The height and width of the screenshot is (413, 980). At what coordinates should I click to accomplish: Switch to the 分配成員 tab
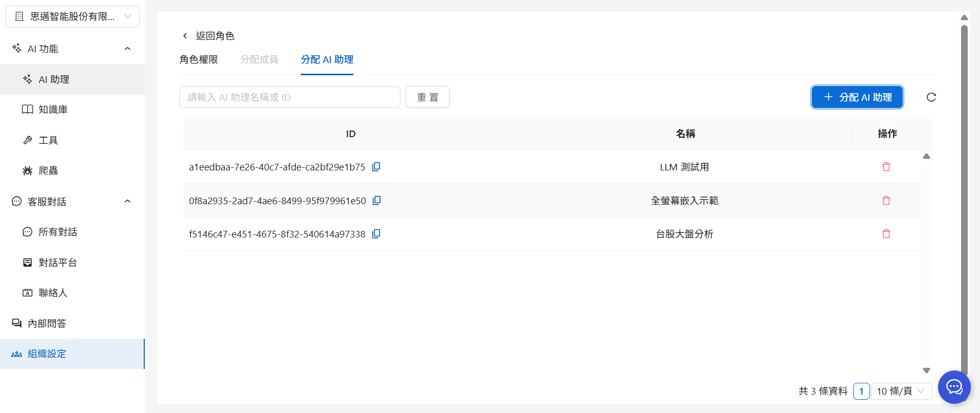259,59
